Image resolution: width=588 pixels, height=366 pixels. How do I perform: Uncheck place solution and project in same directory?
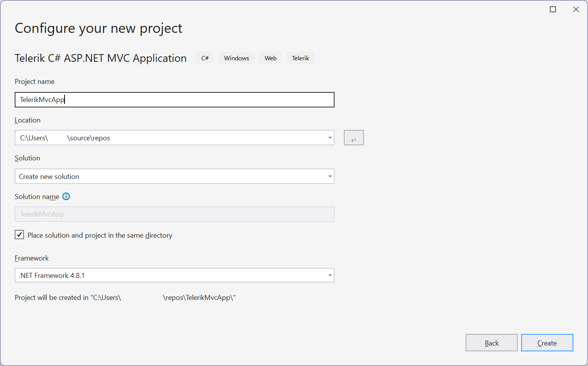click(19, 235)
